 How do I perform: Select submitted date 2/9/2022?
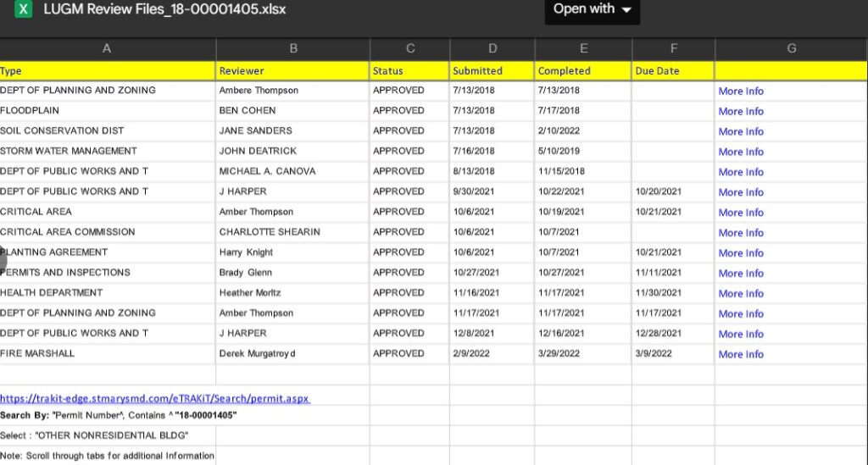tap(492, 353)
